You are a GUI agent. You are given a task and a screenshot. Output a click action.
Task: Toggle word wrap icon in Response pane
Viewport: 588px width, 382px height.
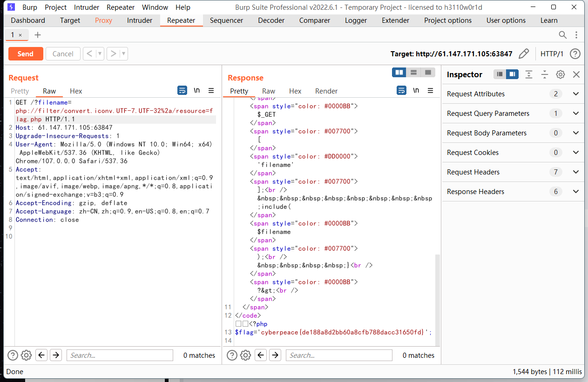(402, 90)
